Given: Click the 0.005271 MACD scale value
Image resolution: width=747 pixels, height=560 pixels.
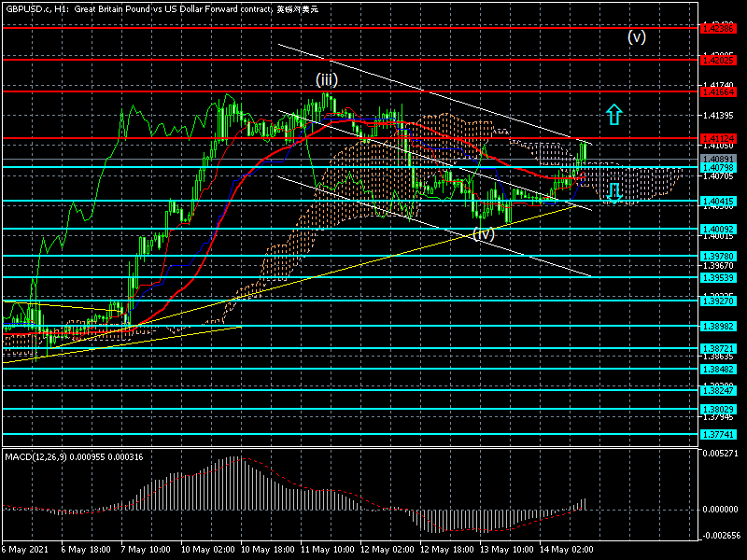Looking at the screenshot, I should point(720,454).
